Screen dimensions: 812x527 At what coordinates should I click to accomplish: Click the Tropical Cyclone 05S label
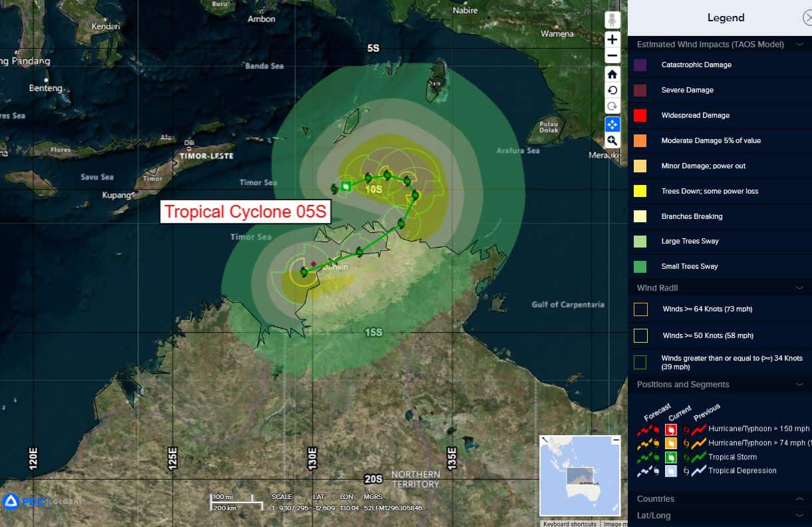pyautogui.click(x=246, y=212)
